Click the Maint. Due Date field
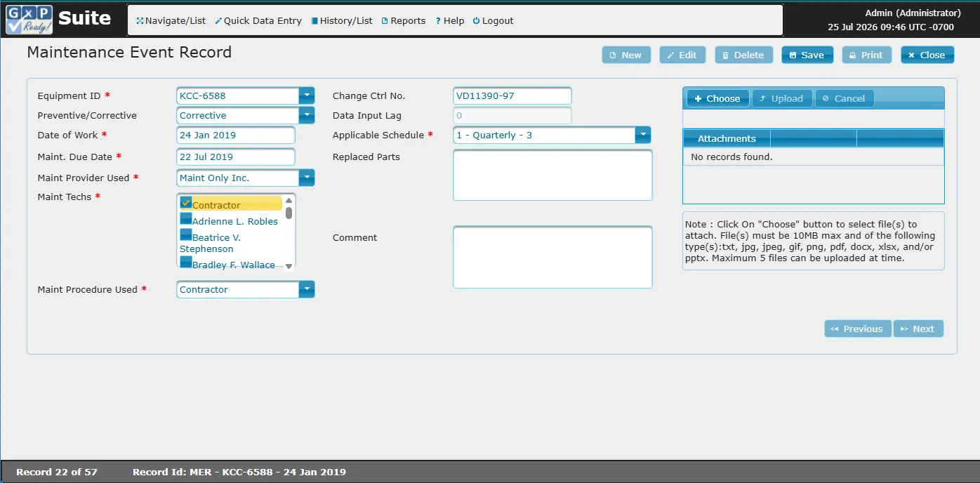This screenshot has width=980, height=483. pos(236,157)
